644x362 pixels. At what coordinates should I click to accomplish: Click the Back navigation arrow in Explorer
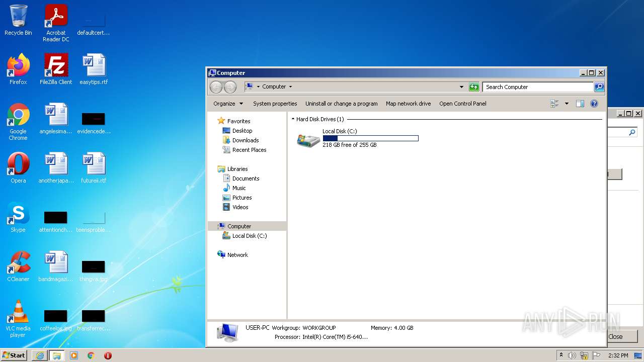tap(216, 87)
